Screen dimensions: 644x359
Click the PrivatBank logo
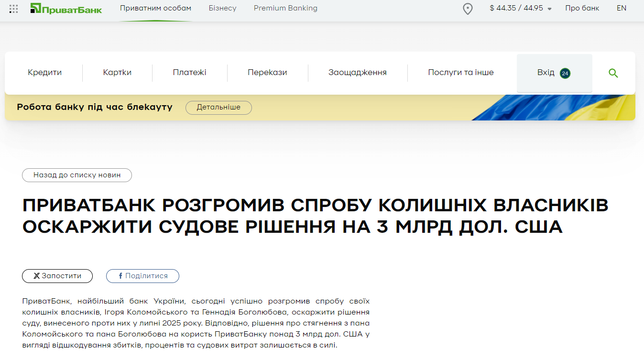pos(66,8)
